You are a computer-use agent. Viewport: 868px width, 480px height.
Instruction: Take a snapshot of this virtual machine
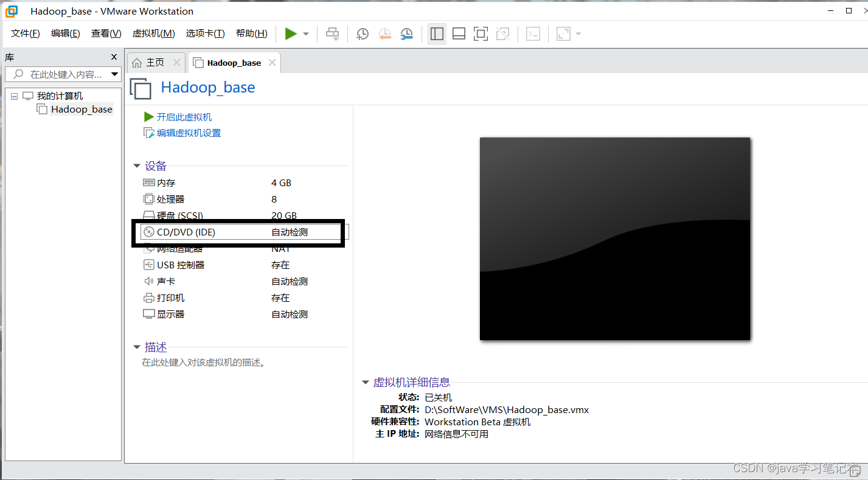click(363, 34)
